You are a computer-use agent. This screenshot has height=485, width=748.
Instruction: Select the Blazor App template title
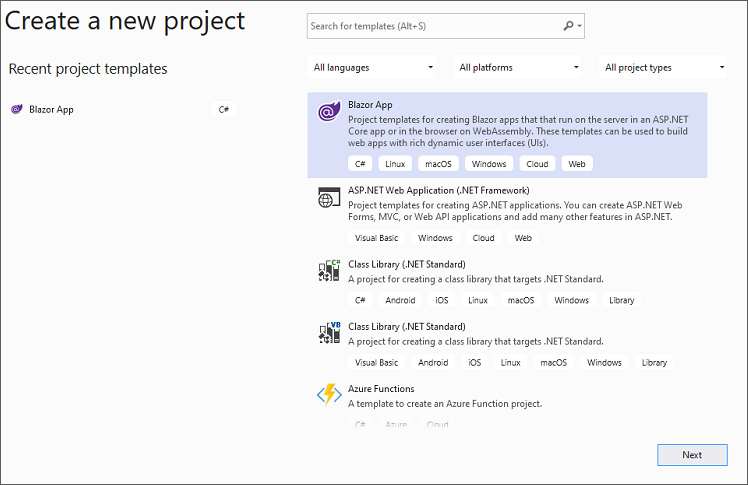pyautogui.click(x=370, y=104)
